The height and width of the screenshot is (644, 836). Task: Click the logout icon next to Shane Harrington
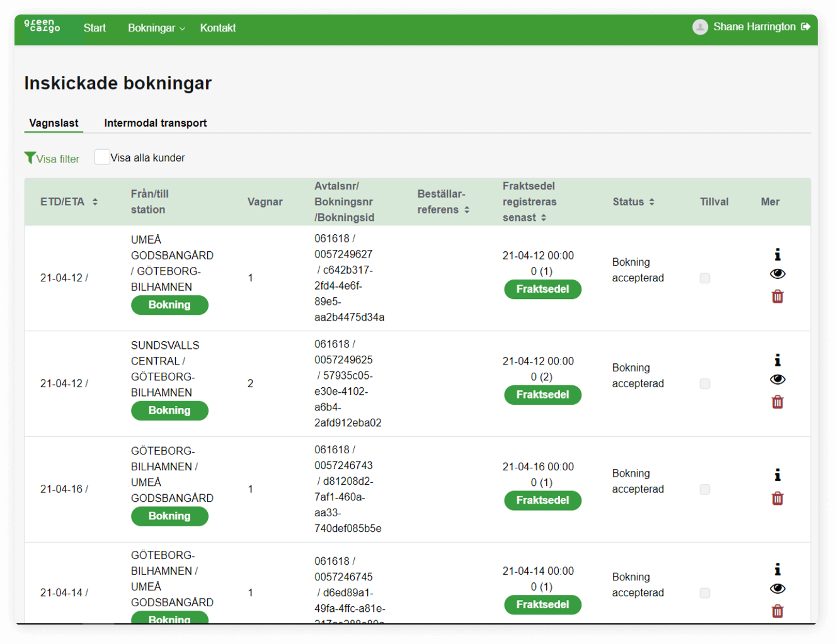click(806, 27)
